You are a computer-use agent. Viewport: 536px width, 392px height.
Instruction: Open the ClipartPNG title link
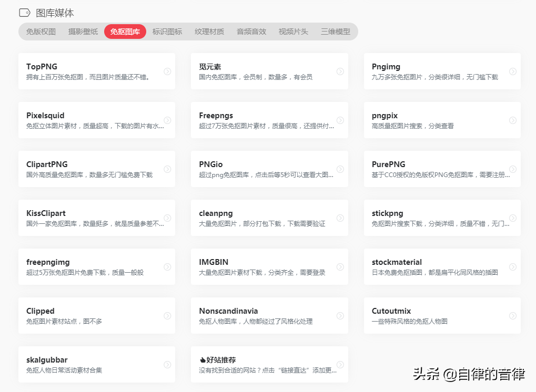[x=47, y=164]
